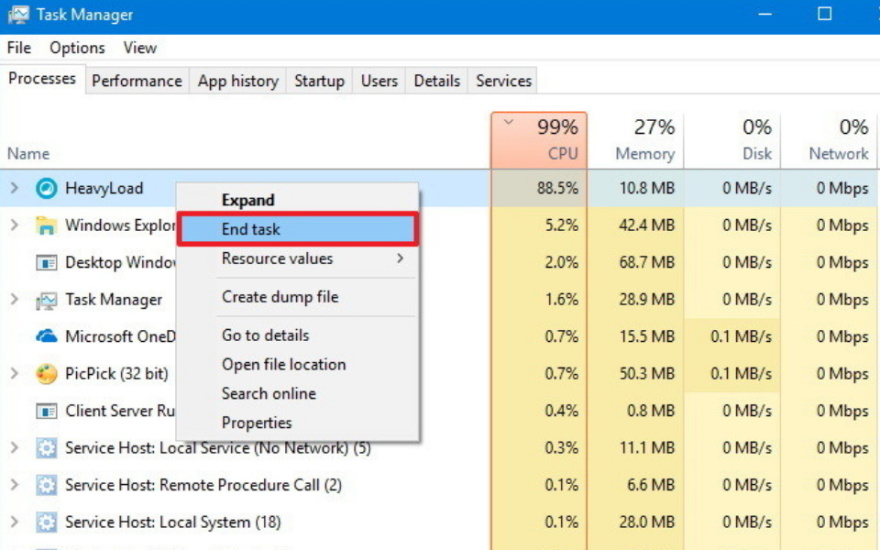Expand Service Host: Remote Procedure Call group
This screenshot has width=880, height=550.
click(14, 485)
